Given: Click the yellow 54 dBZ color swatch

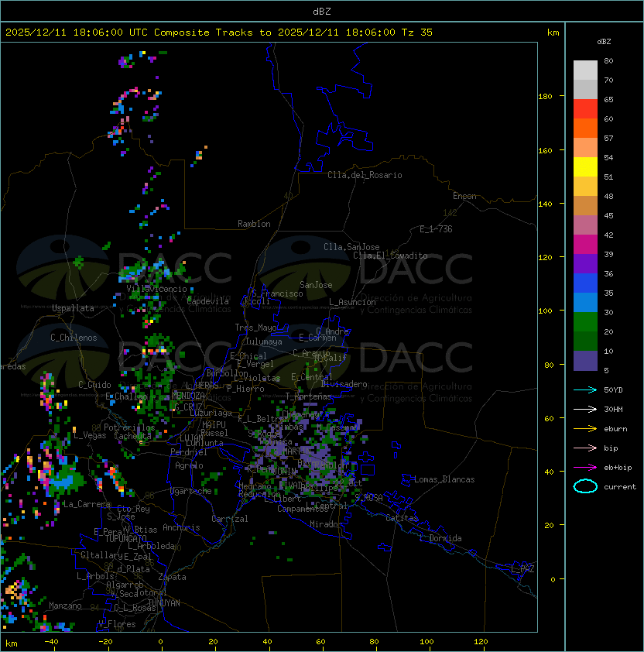Looking at the screenshot, I should pos(585,167).
